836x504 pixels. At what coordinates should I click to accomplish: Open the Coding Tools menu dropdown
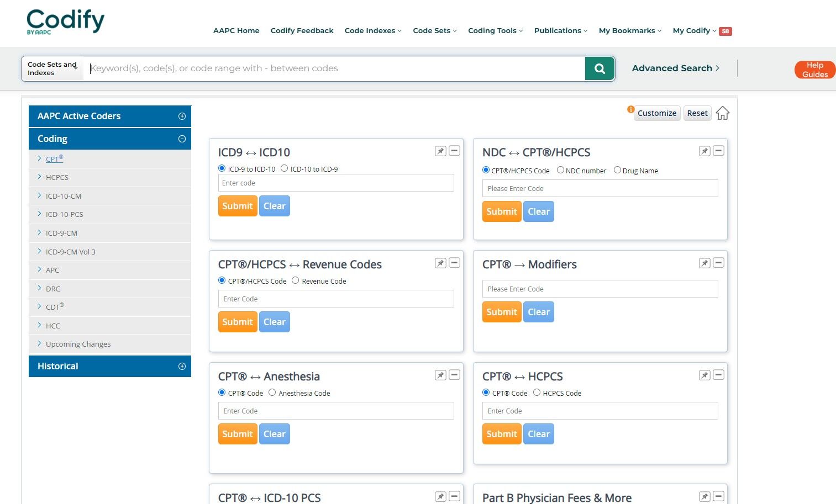496,31
